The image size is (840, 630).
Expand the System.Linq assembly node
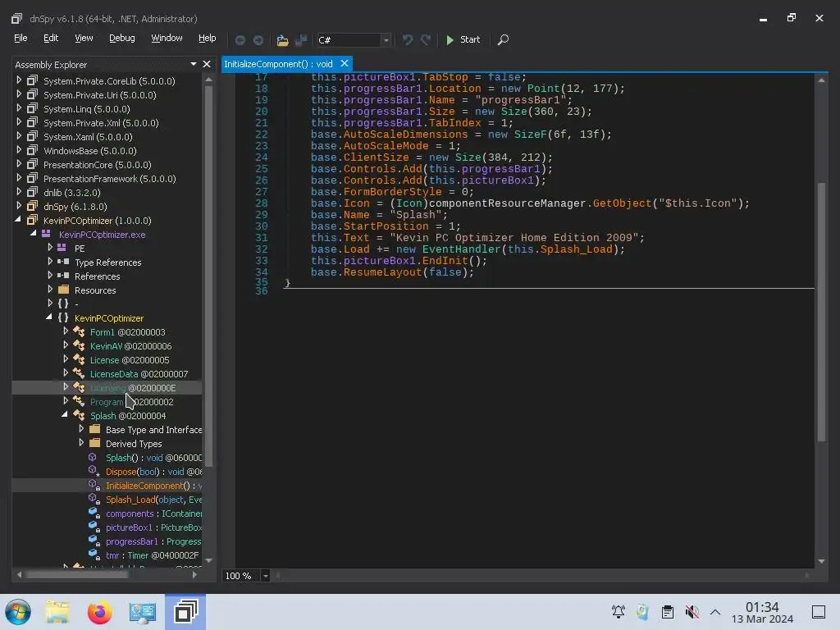19,108
